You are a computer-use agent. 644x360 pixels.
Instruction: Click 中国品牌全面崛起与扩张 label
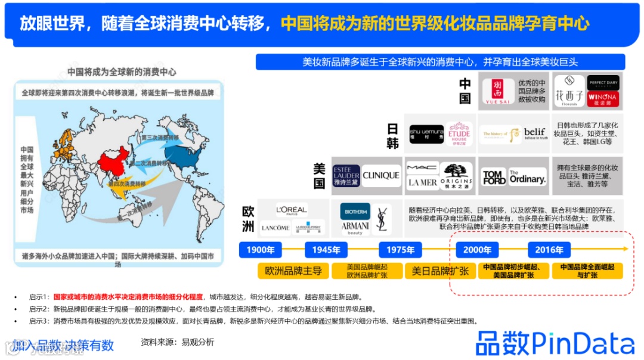click(x=587, y=271)
